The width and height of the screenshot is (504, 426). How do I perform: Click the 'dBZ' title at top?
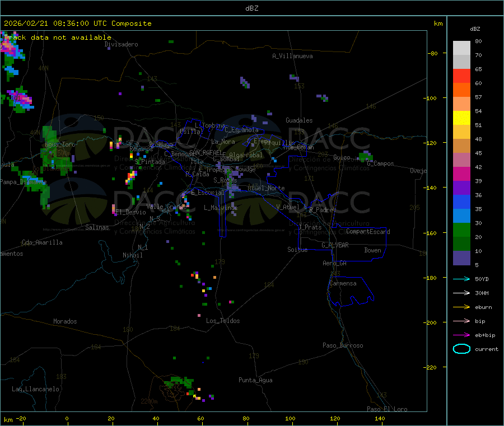click(251, 8)
